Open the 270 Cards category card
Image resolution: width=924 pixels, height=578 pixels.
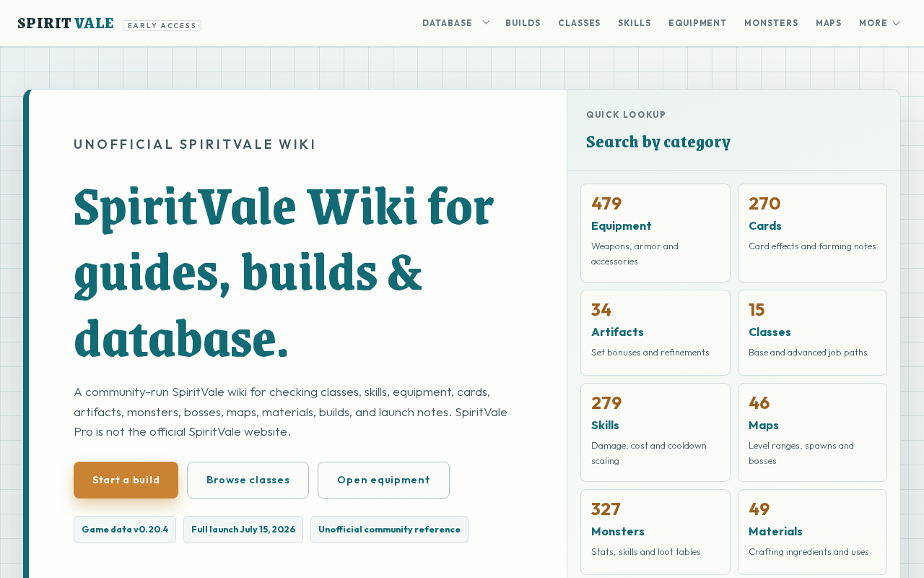point(812,233)
